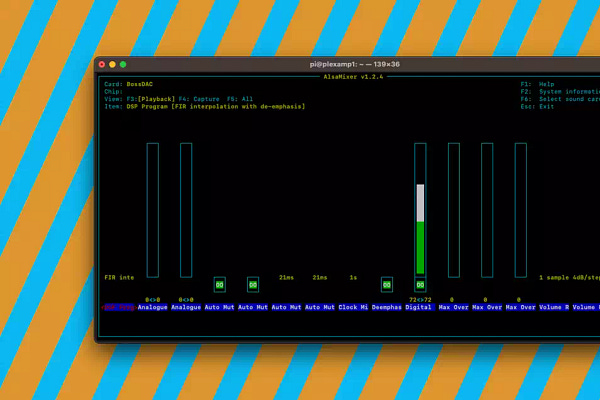This screenshot has width=600, height=400.
Task: Toggle the mute box above Deemphas label
Action: [387, 285]
